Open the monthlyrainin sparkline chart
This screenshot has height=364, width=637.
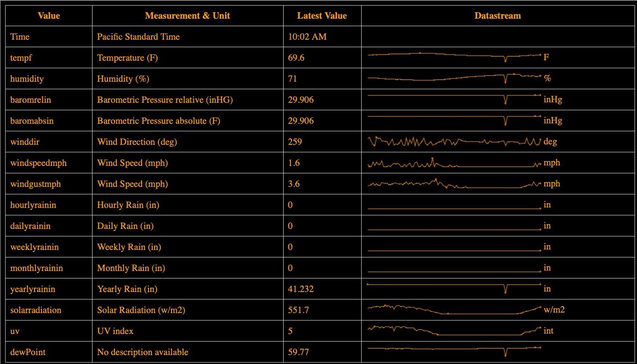click(x=454, y=271)
